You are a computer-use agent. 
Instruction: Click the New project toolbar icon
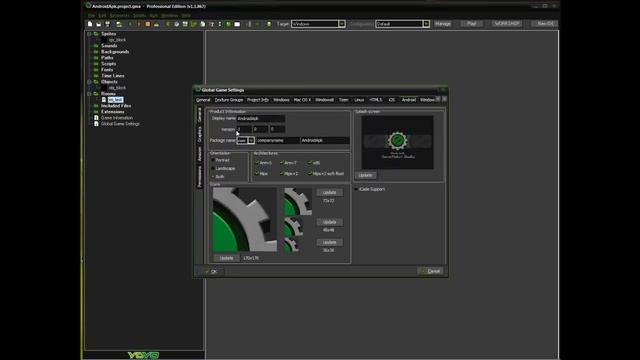90,24
